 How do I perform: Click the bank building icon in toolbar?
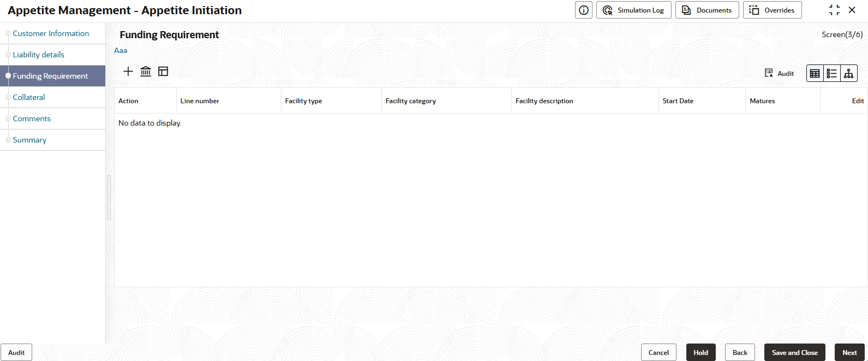coord(146,72)
